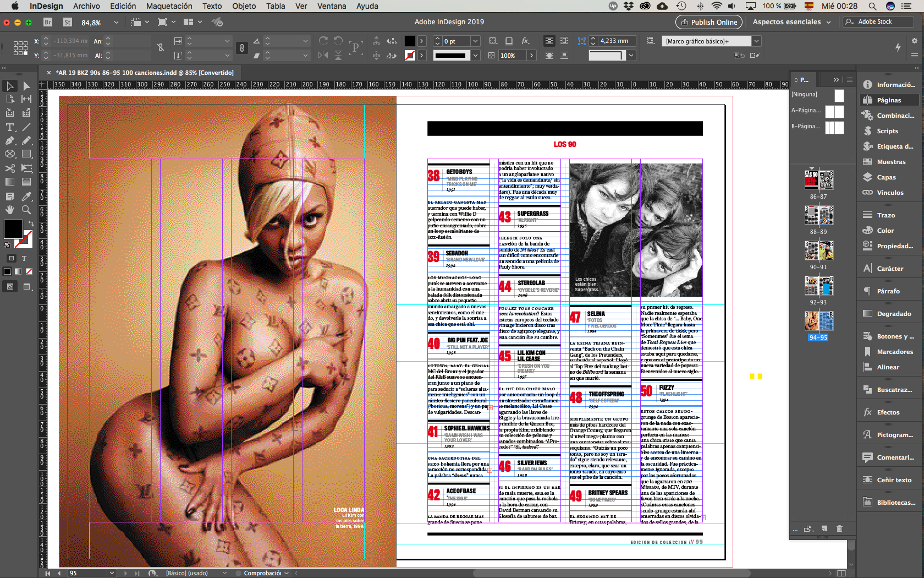Select the Direct Selection tool
This screenshot has height=578, width=924.
26,86
